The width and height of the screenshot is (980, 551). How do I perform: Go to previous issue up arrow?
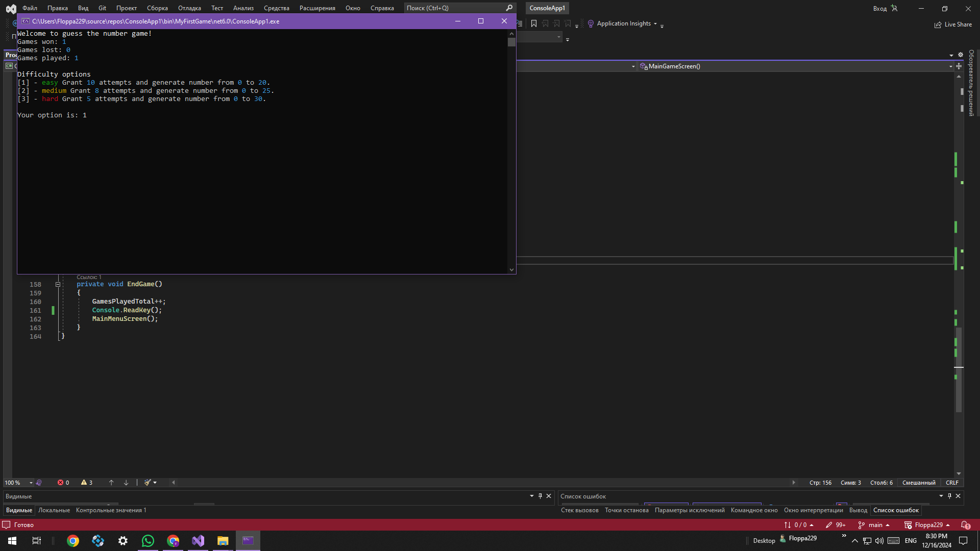pos(111,483)
